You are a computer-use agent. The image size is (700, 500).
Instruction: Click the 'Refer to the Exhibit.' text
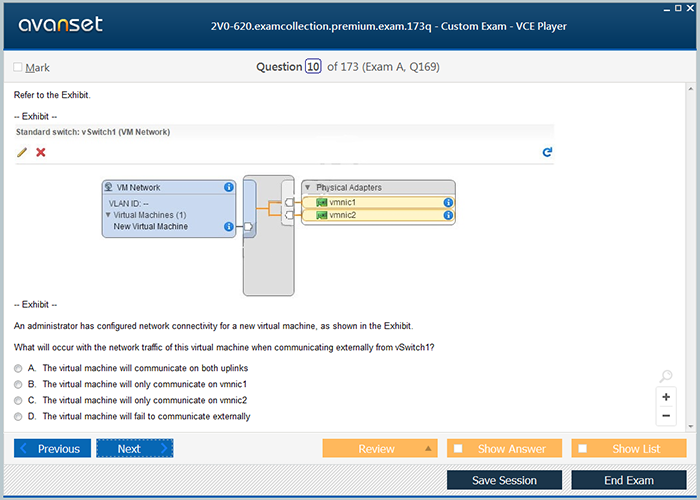pyautogui.click(x=52, y=95)
